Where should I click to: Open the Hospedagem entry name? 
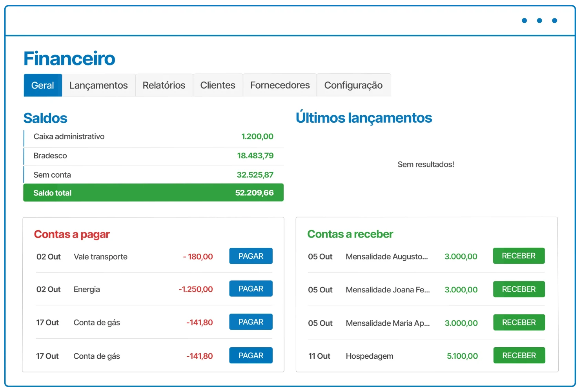click(x=370, y=356)
